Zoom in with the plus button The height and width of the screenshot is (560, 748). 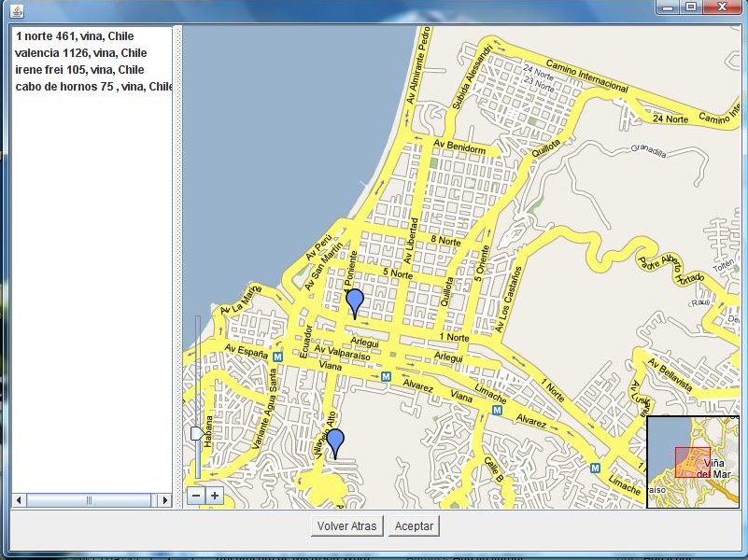[215, 496]
